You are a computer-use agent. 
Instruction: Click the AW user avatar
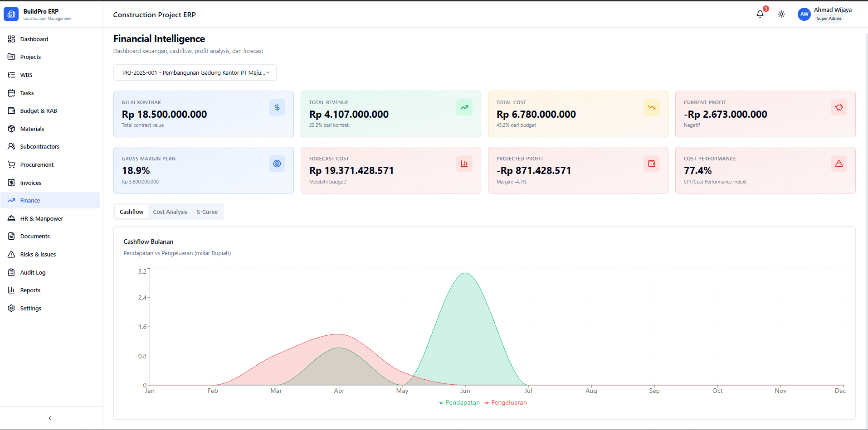[804, 14]
